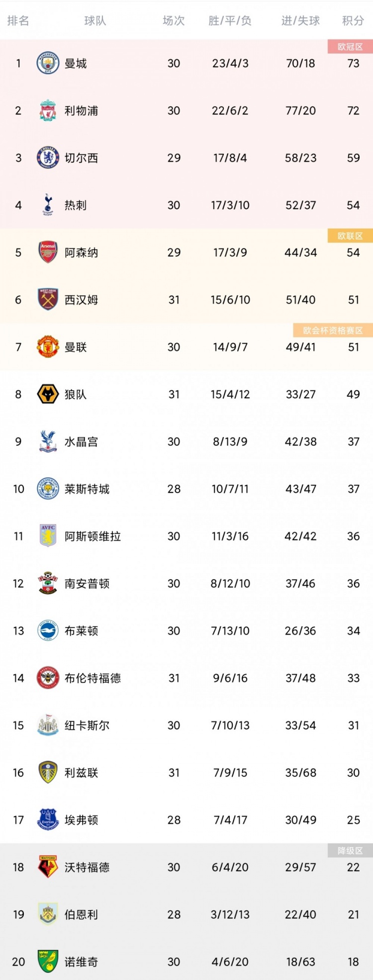Click the Everton club crest

coord(48,819)
